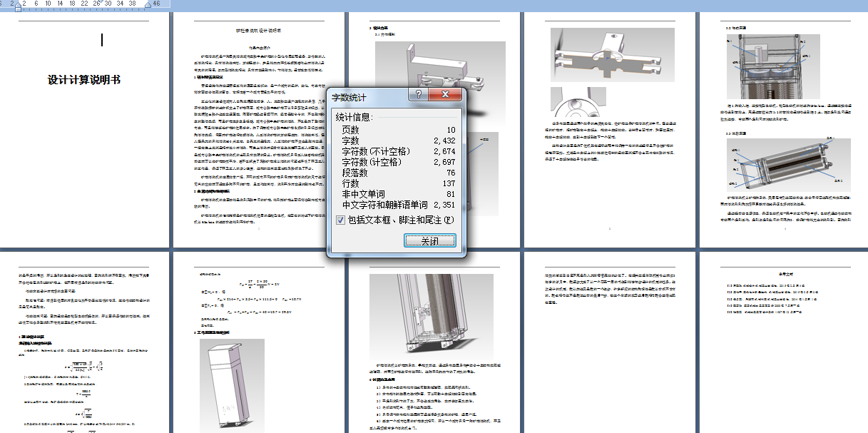Click the 段落数 row showing 76
The image size is (868, 433).
398,173
